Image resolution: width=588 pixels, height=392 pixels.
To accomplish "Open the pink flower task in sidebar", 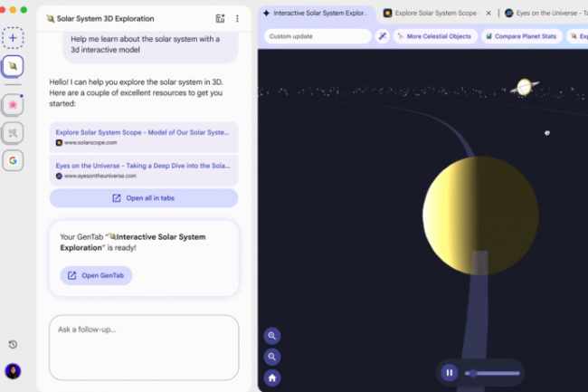I will click(13, 105).
